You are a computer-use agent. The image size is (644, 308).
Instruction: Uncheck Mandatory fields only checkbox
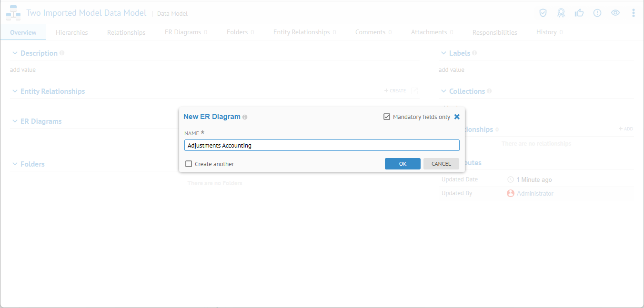tap(387, 117)
